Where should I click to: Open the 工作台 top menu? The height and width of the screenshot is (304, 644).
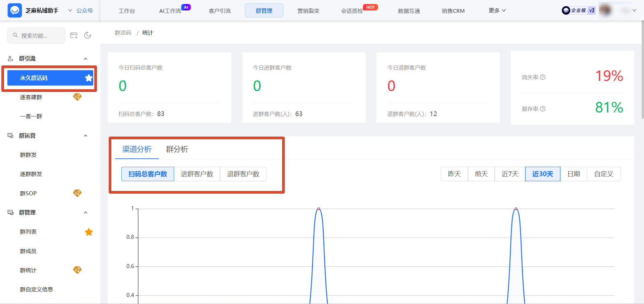point(127,11)
